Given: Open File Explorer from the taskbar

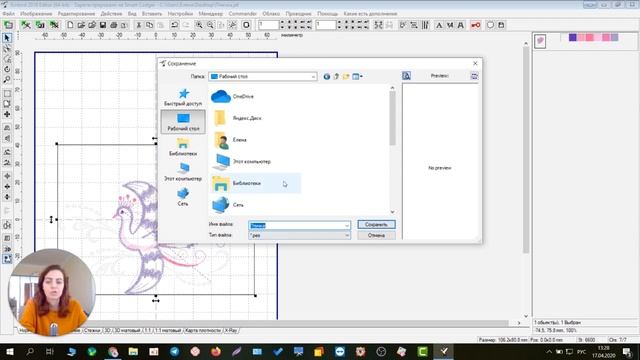Looking at the screenshot, I should tap(133, 351).
